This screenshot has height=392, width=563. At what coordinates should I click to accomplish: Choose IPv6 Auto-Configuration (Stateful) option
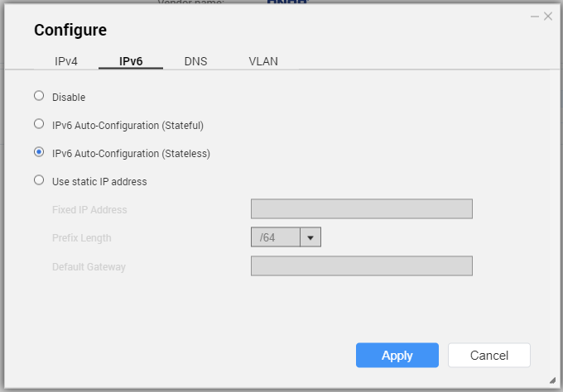point(39,124)
